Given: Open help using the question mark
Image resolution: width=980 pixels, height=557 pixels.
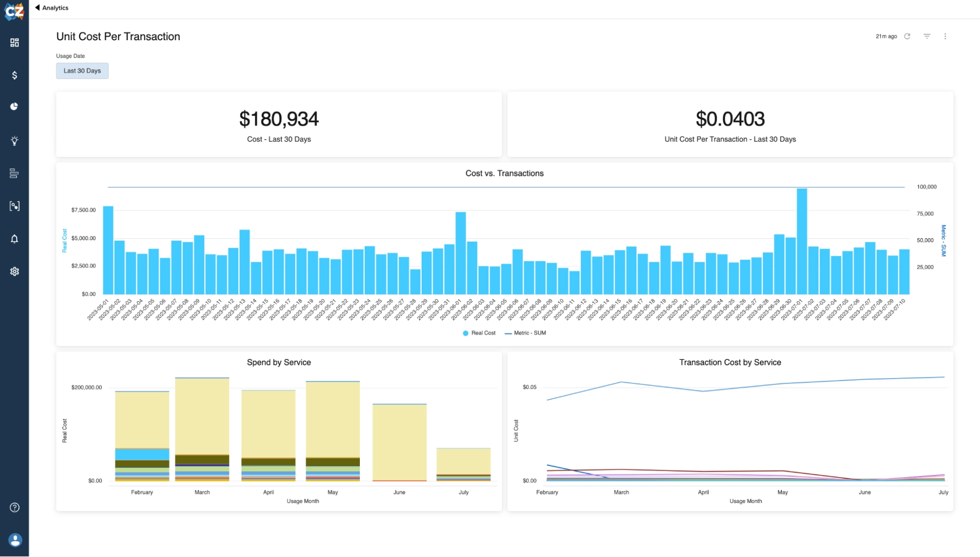Looking at the screenshot, I should (14, 507).
